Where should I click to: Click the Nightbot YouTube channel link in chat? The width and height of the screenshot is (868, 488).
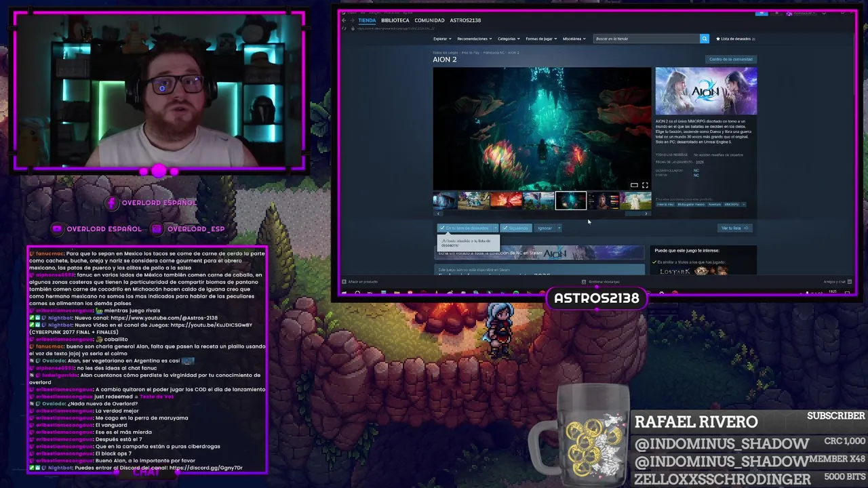tap(164, 318)
